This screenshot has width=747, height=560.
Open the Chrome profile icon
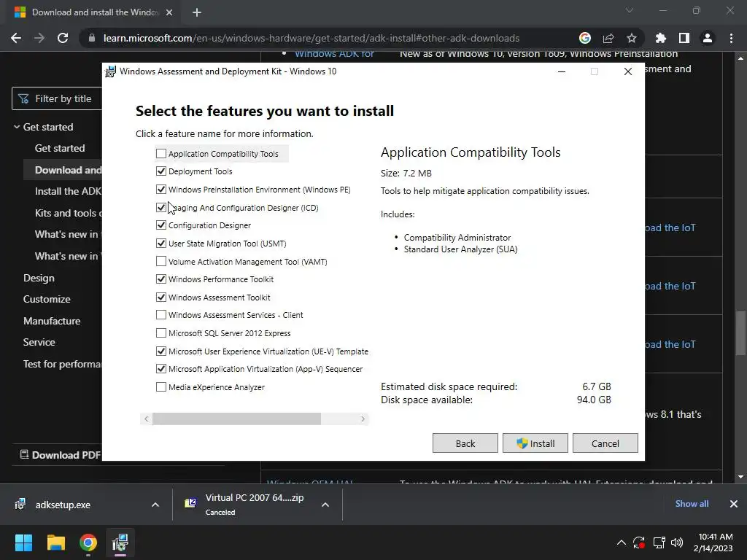708,38
